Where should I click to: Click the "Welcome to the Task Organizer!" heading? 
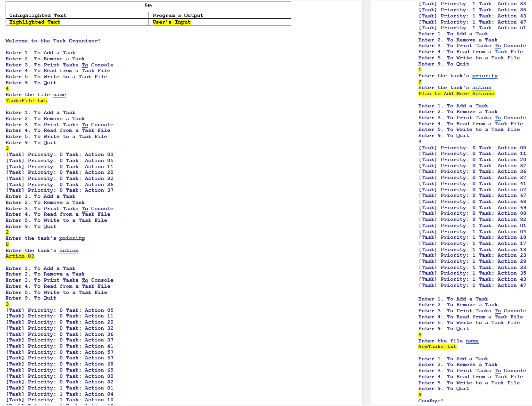(53, 41)
